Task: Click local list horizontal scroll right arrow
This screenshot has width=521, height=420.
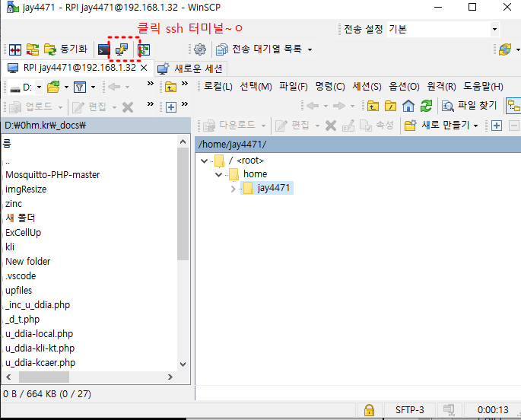Action: coord(170,377)
